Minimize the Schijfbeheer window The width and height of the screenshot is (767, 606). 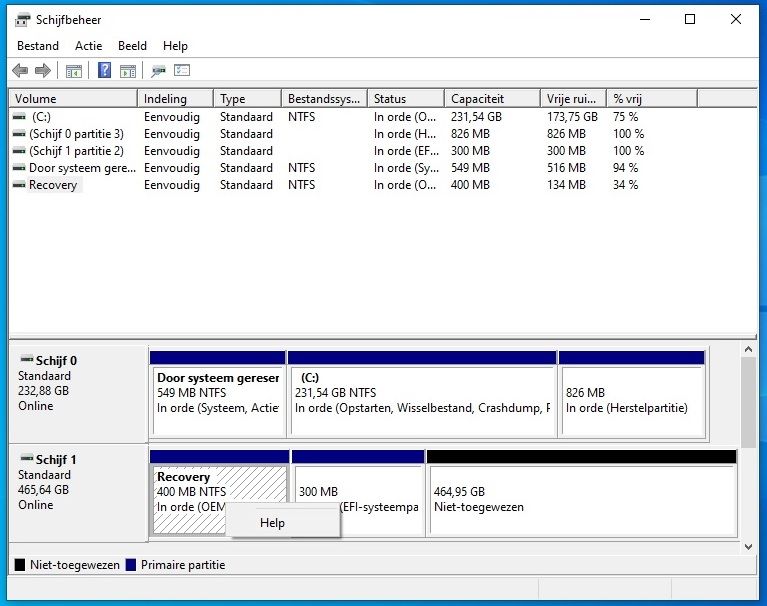[645, 19]
